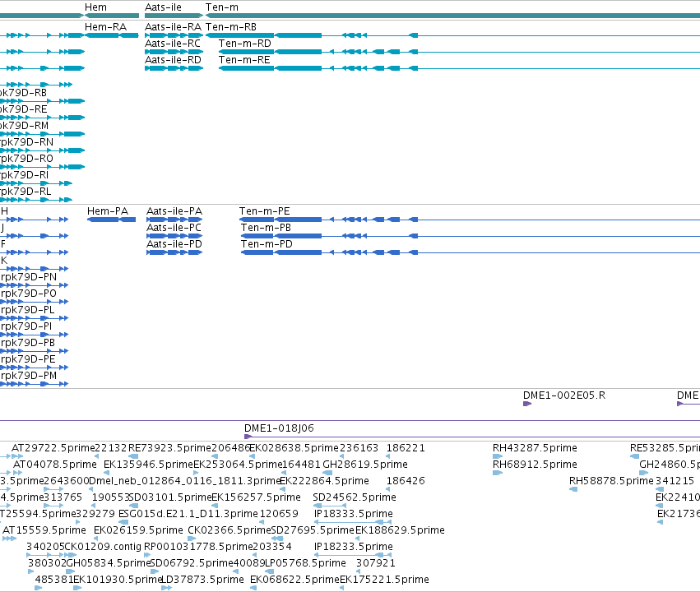Click EST IP18233.5prime label
This screenshot has height=592, width=700.
coord(354,547)
